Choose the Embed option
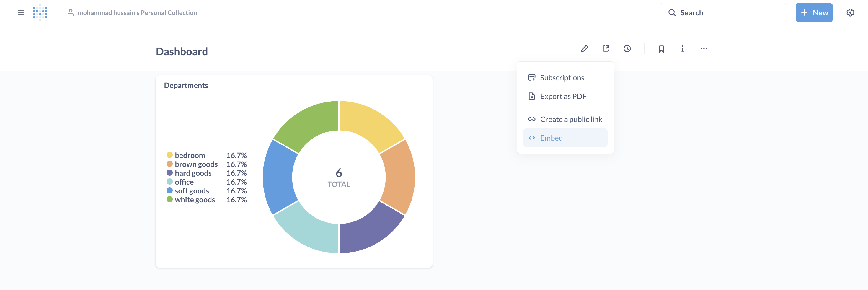The image size is (868, 290). [x=551, y=138]
